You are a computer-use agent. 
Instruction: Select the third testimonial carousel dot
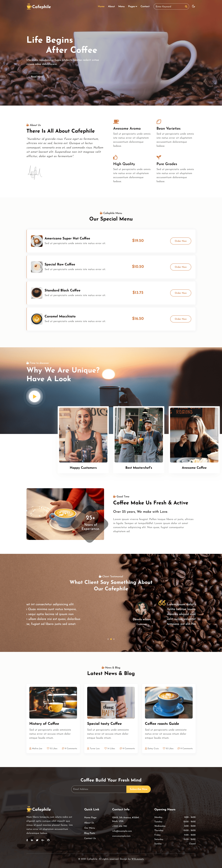[114, 639]
